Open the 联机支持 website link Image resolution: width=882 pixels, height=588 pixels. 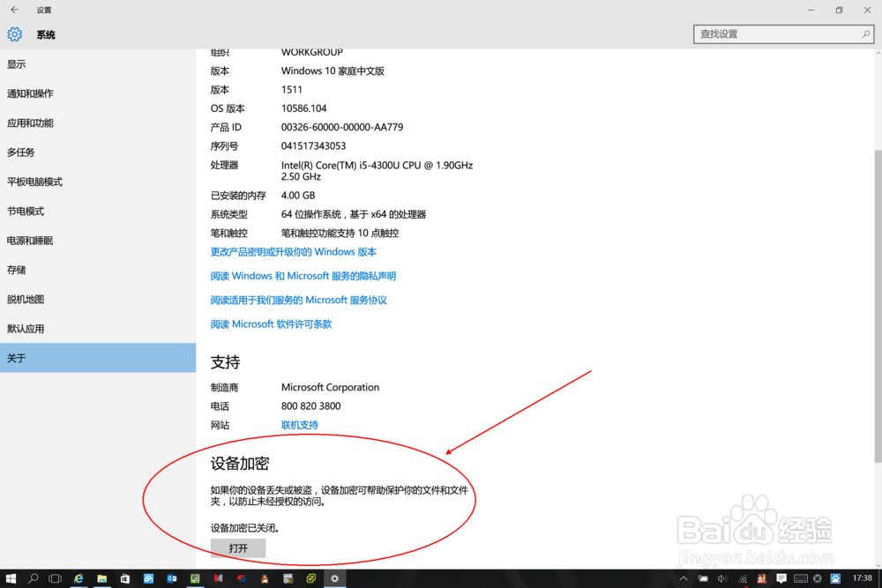tap(300, 425)
